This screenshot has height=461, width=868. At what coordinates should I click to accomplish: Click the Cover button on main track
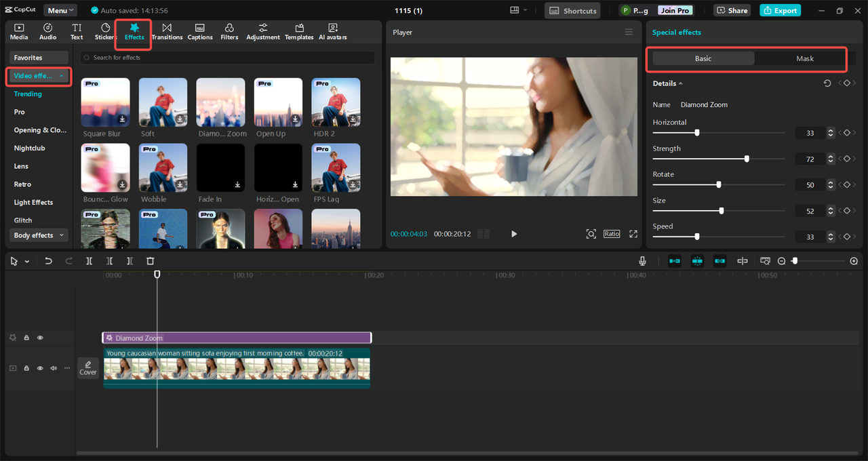point(88,368)
